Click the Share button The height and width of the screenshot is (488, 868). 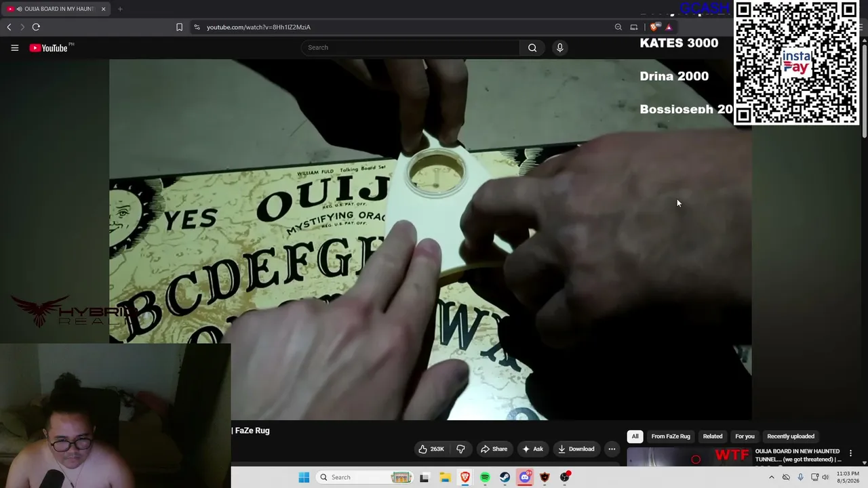(x=494, y=449)
